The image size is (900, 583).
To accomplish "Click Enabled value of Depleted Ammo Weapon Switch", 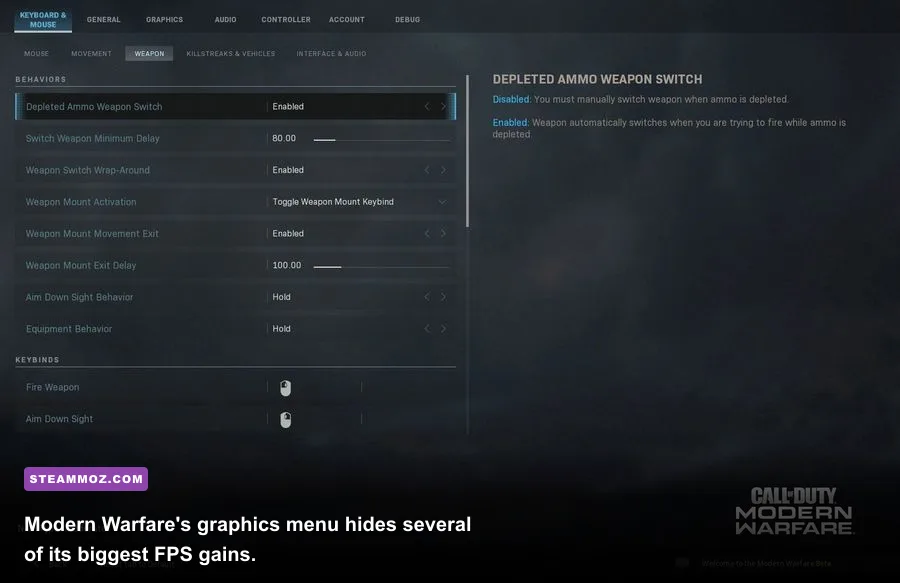I will point(288,107).
